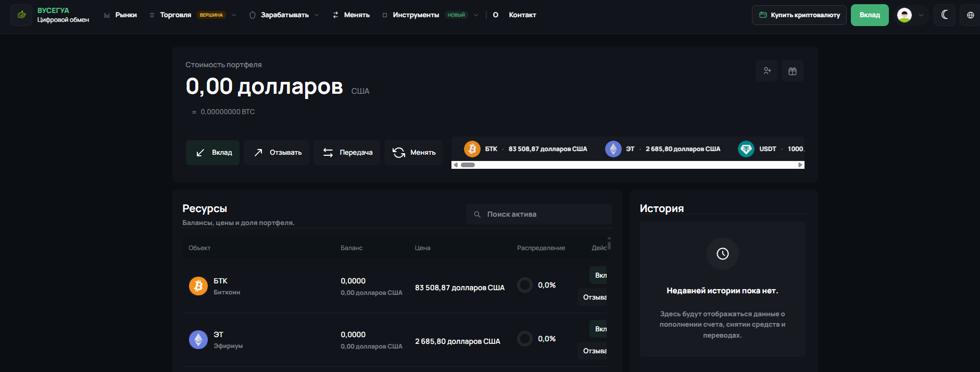Open the invite friend icon button
The height and width of the screenshot is (372, 980).
(x=767, y=71)
